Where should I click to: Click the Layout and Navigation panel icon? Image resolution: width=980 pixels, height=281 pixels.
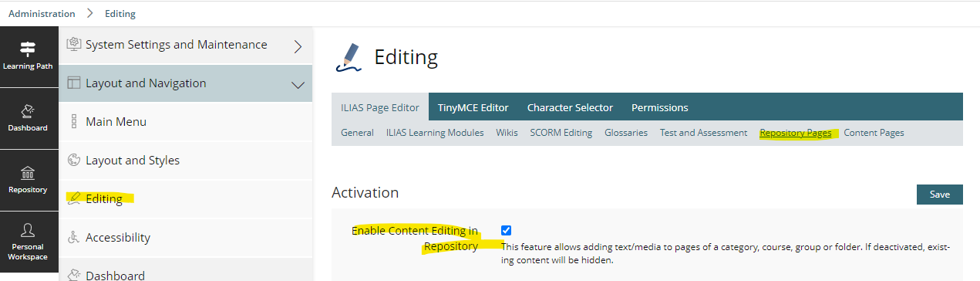pos(74,83)
